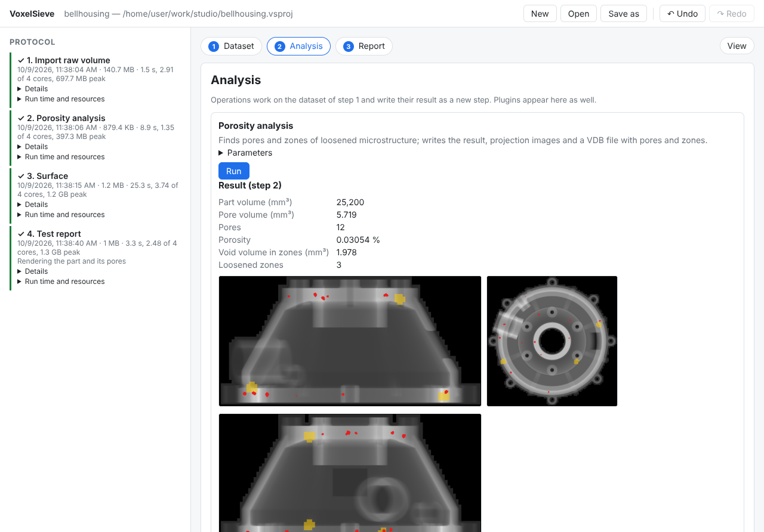Click the PROTOCOL sidebar heading
This screenshot has width=764, height=532.
coord(32,42)
